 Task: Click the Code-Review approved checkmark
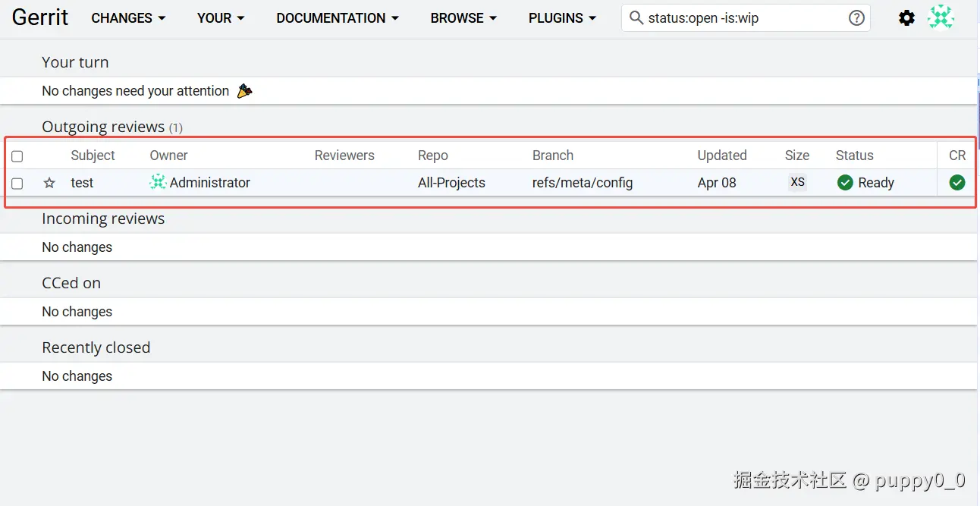[957, 182]
